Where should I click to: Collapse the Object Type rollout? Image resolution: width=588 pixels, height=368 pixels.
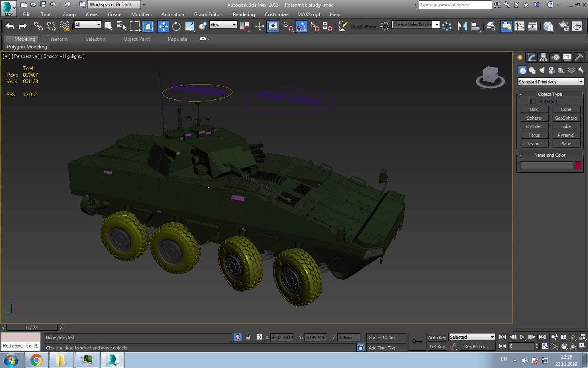(x=550, y=94)
